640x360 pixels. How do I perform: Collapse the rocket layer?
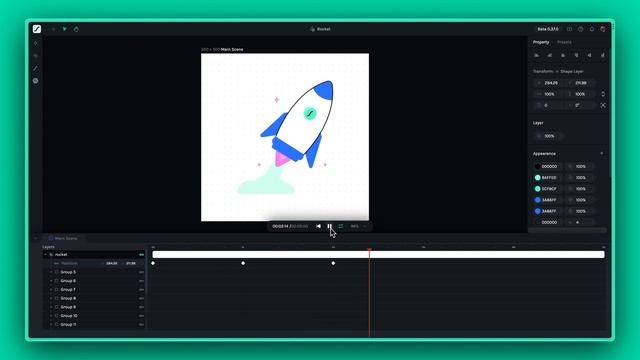45,255
